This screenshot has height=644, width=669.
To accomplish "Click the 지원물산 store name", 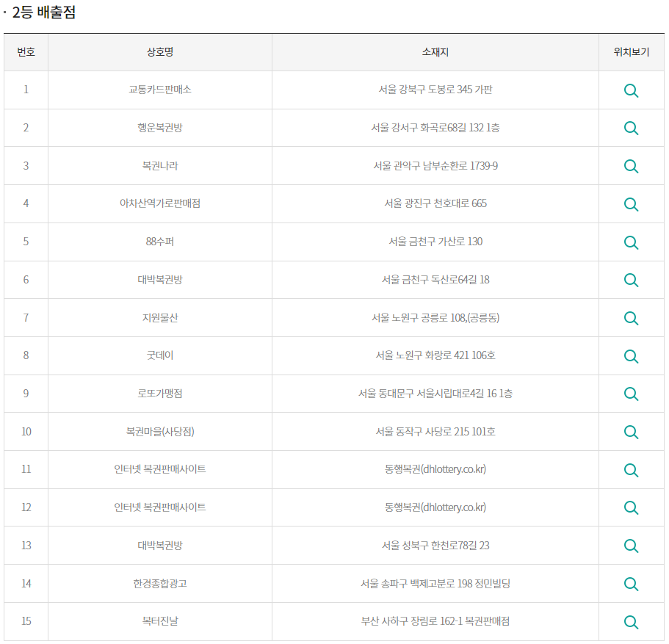I will tap(160, 317).
